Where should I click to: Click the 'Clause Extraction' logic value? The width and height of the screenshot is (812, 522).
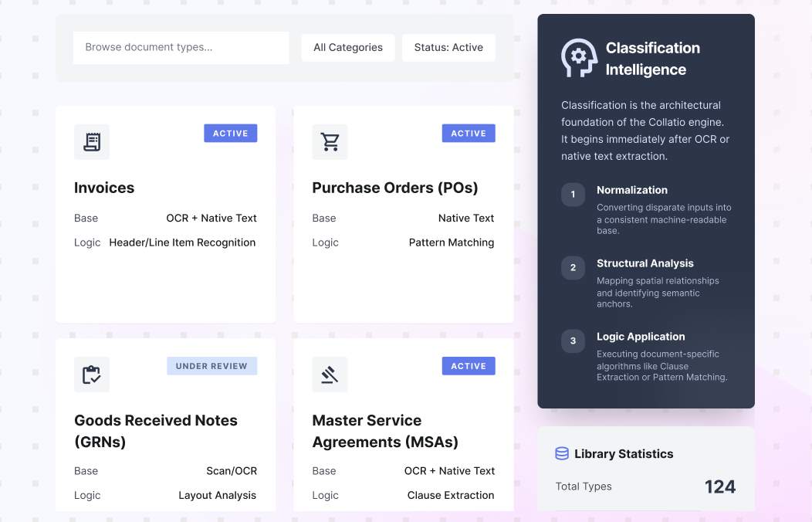[451, 495]
